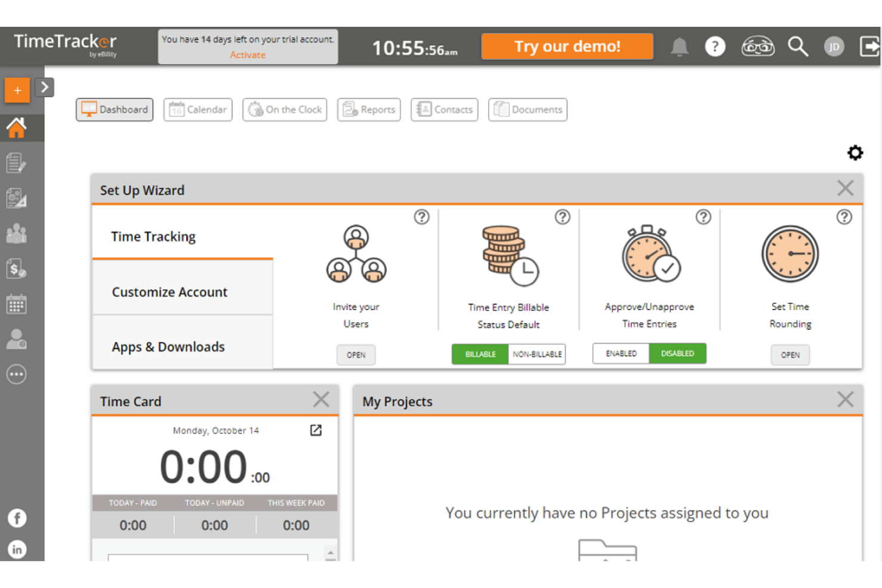This screenshot has height=588, width=882.
Task: Select Customize Account wizard section
Action: tap(170, 292)
